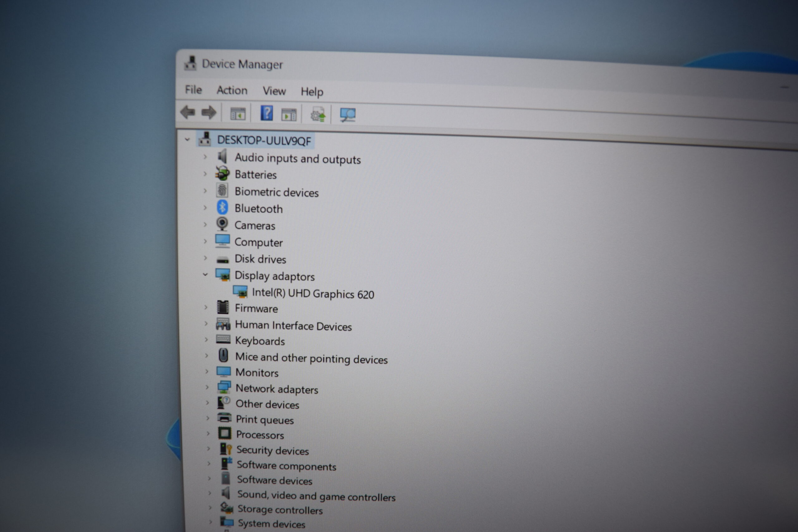
Task: Click the Keyboards category icon
Action: (x=223, y=340)
